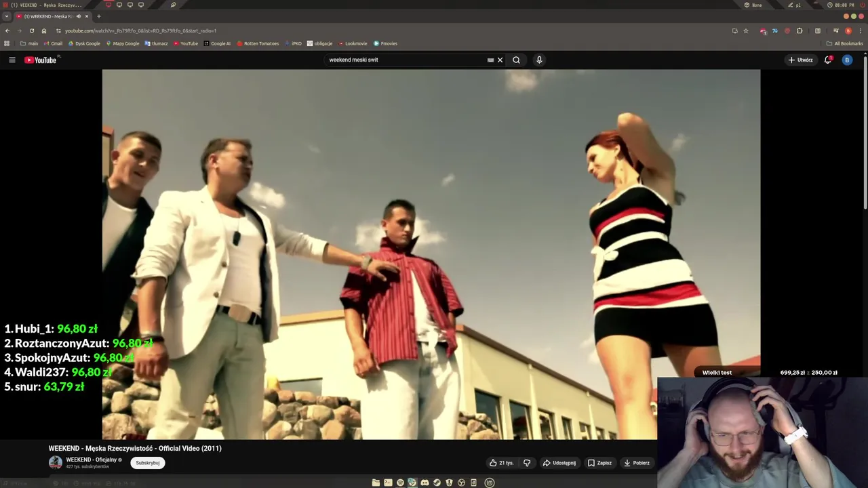This screenshot has width=868, height=488.
Task: Open a new browser tab
Action: point(98,16)
